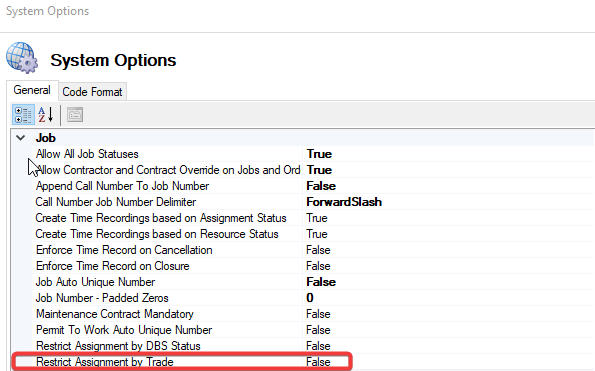Click the Restrict Assignment by DBS Status value
The width and height of the screenshot is (595, 371).
318,346
